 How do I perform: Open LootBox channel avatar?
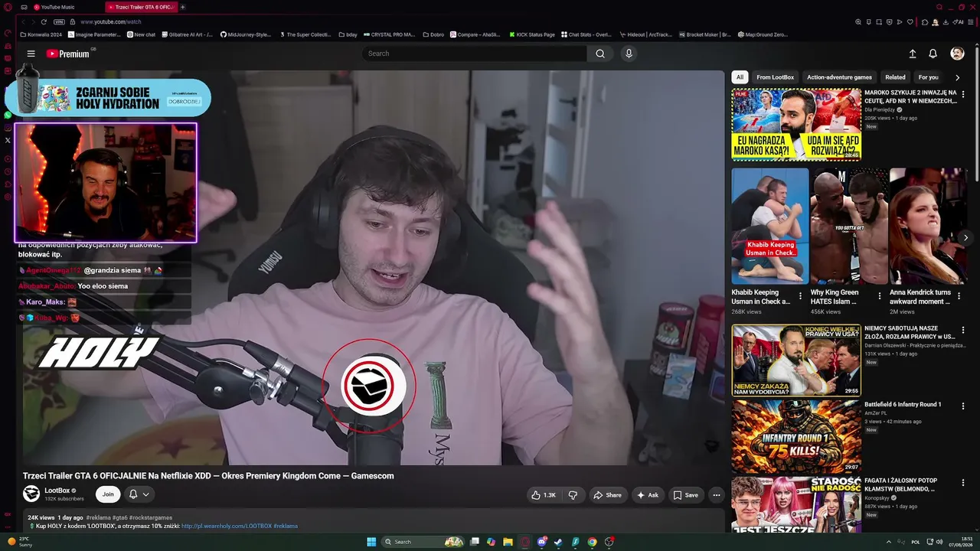coord(31,494)
